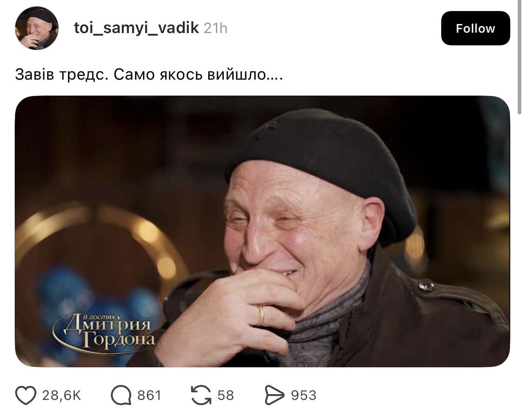View the 58 reposts count
Viewport: 525px width, 420px height.
pyautogui.click(x=226, y=395)
